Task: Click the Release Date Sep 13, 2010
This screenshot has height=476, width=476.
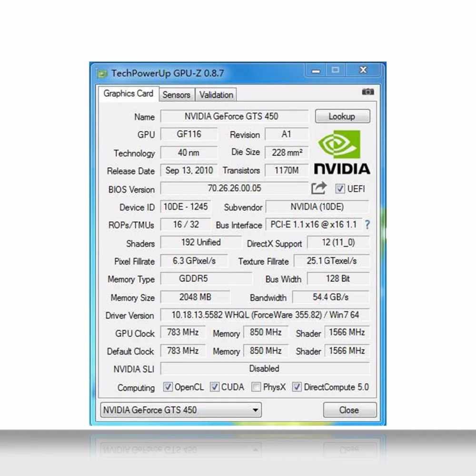Action: [x=189, y=170]
